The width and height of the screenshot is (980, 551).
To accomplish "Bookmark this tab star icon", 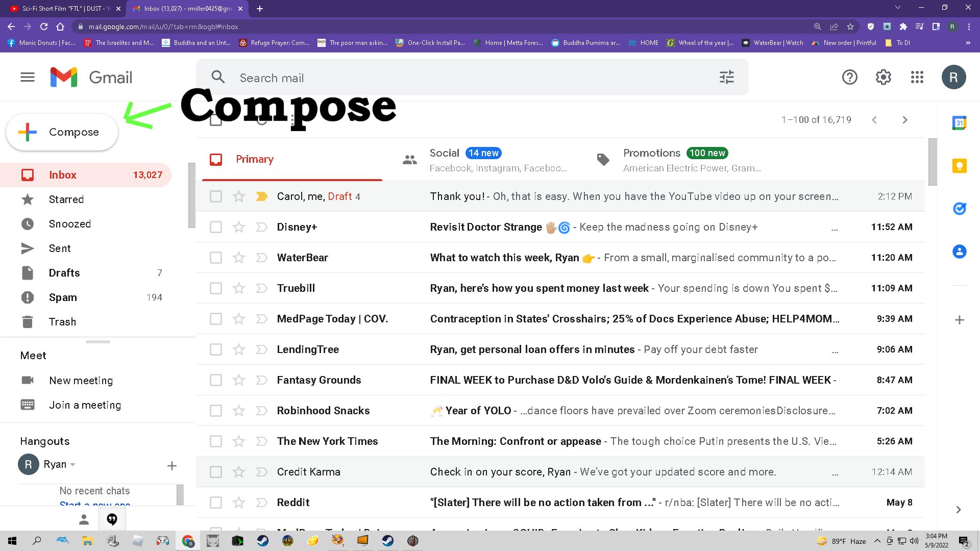I will click(x=850, y=27).
